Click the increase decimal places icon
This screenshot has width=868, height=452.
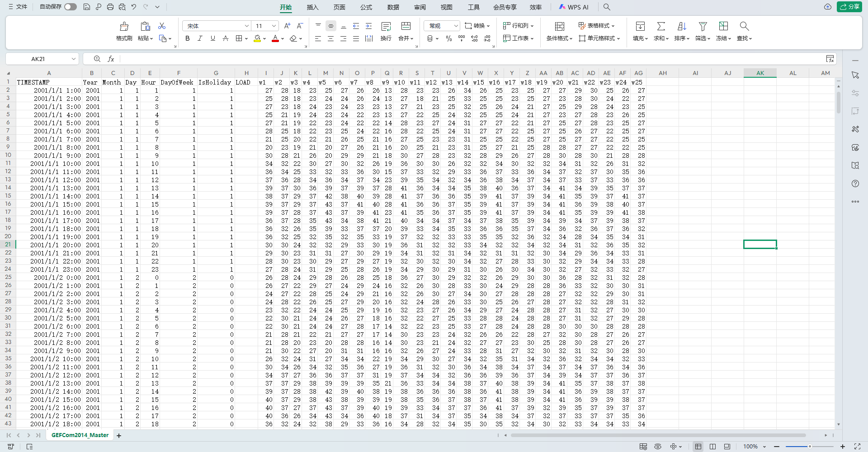pos(474,38)
